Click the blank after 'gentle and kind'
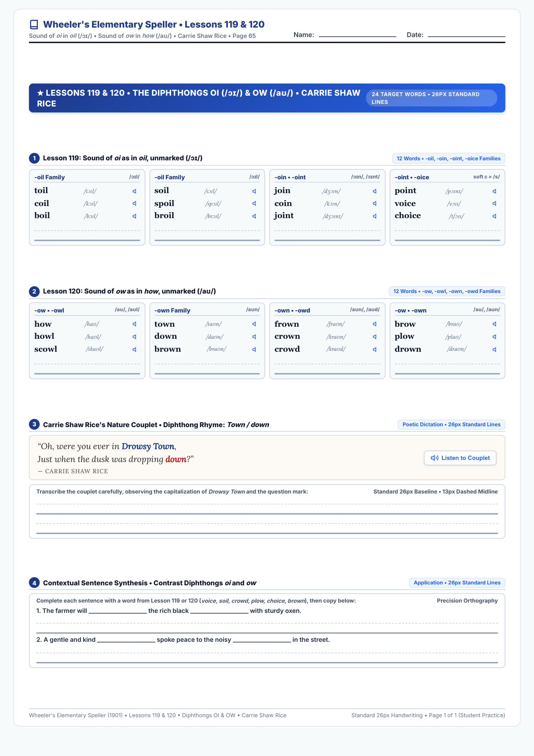Screen dimensions: 534x756 pyautogui.click(x=126, y=640)
